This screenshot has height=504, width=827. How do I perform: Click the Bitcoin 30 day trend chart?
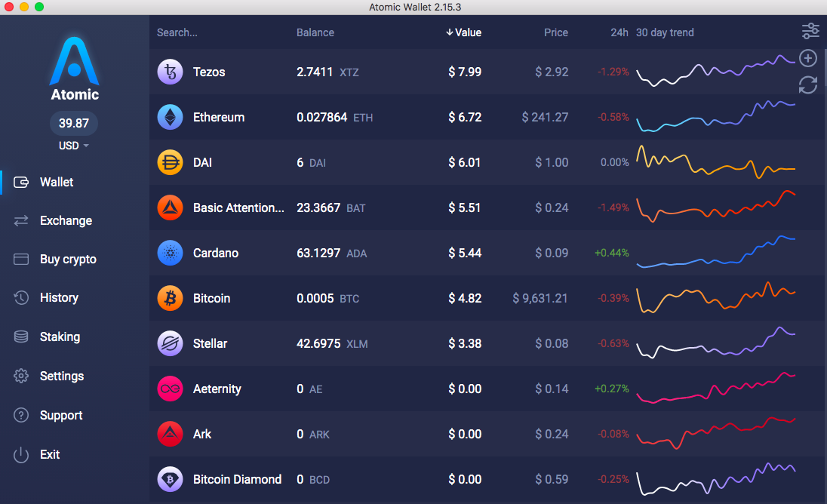(715, 298)
